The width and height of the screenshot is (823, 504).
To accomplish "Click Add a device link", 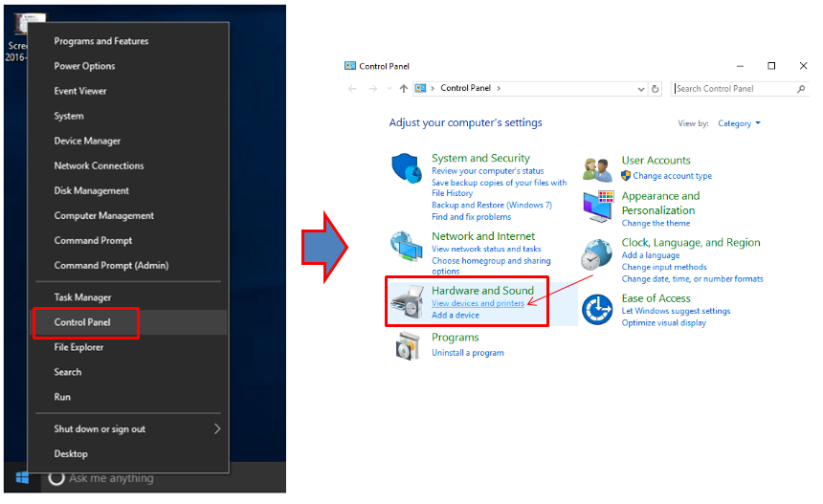I will [x=456, y=316].
